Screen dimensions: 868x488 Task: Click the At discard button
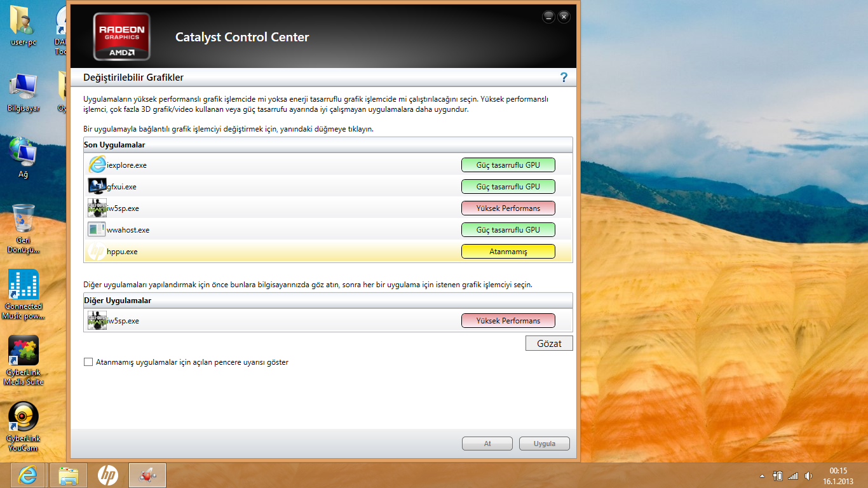[x=487, y=444]
